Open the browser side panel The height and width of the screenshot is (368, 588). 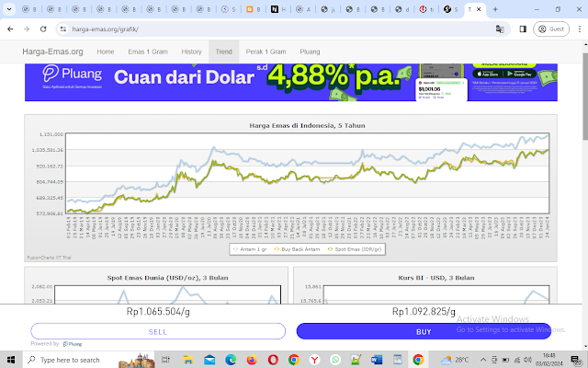pos(523,29)
